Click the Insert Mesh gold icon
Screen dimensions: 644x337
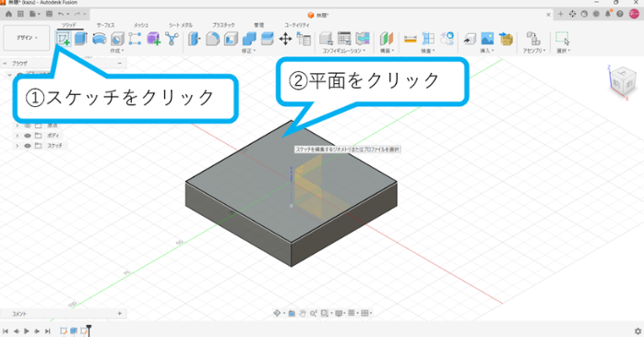(x=506, y=39)
